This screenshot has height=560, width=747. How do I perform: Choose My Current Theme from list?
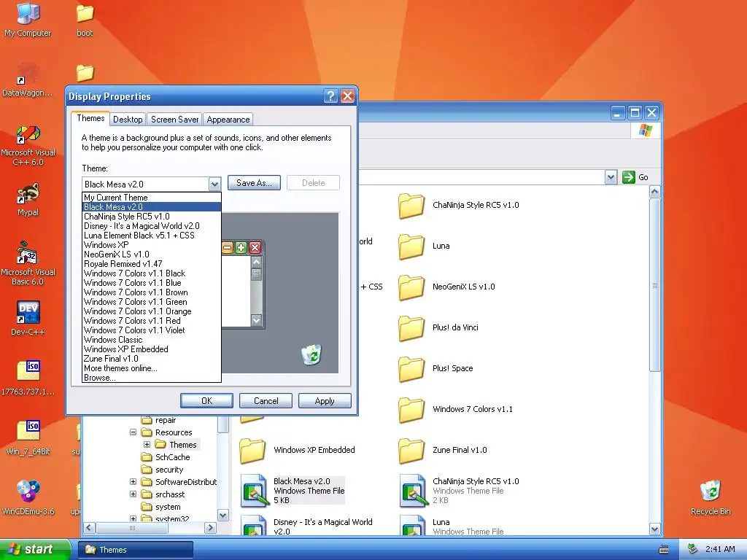[x=152, y=198]
